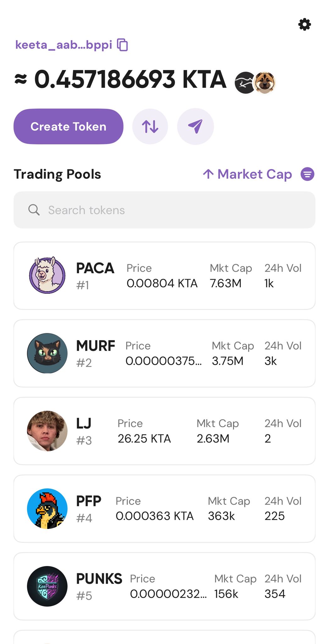Tap the PFP pixel bird avatar
The height and width of the screenshot is (644, 329).
[47, 508]
